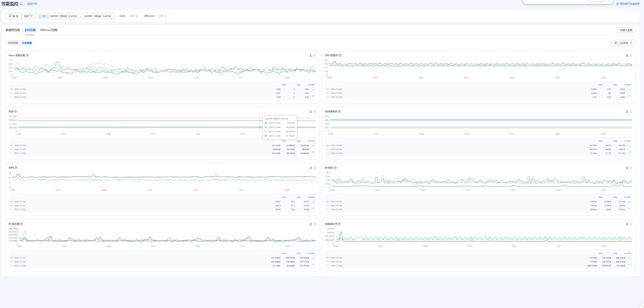Open the 前往租户性能监控 link
644x308 pixels.
click(629, 4)
